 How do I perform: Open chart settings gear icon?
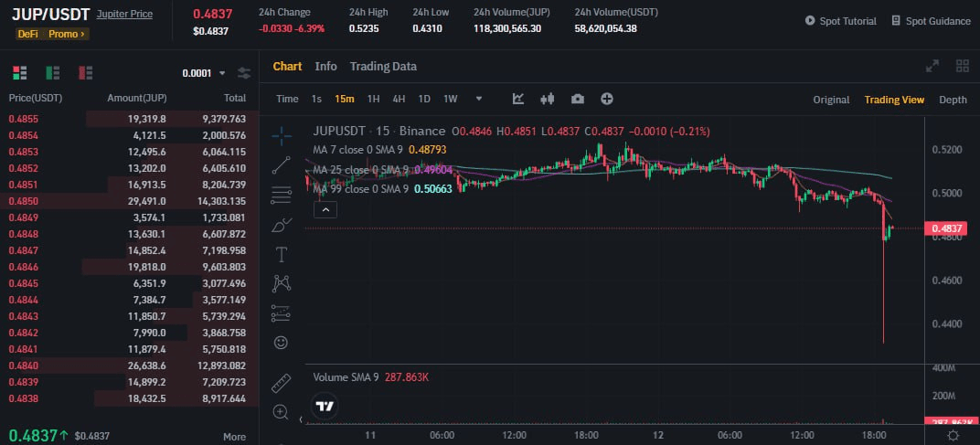[953, 435]
